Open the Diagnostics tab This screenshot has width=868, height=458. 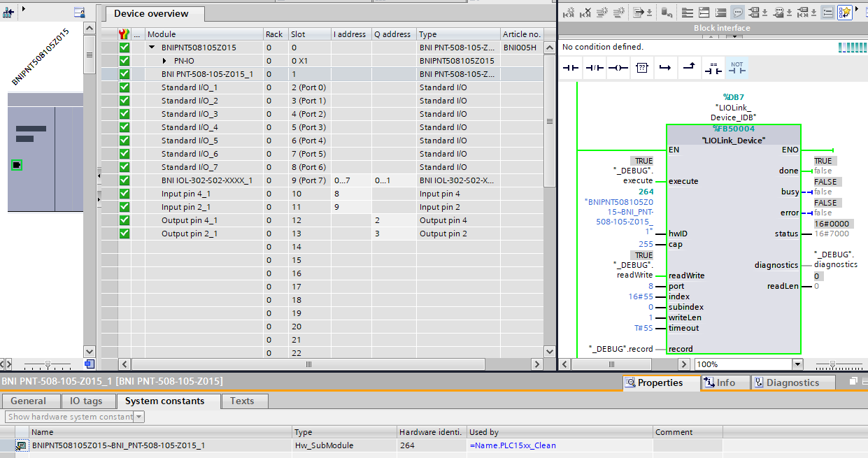[792, 382]
